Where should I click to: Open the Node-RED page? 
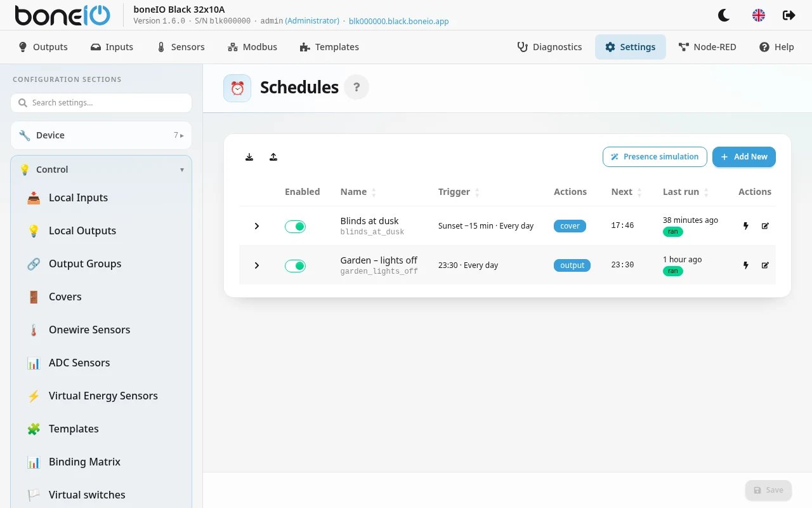click(x=707, y=47)
